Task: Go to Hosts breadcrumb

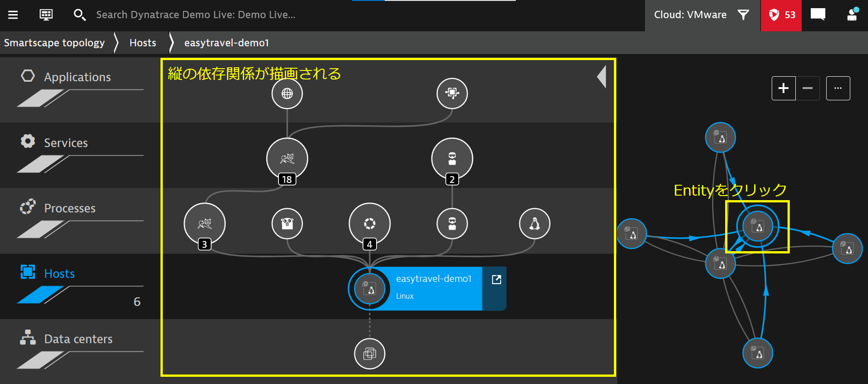Action: (x=143, y=43)
